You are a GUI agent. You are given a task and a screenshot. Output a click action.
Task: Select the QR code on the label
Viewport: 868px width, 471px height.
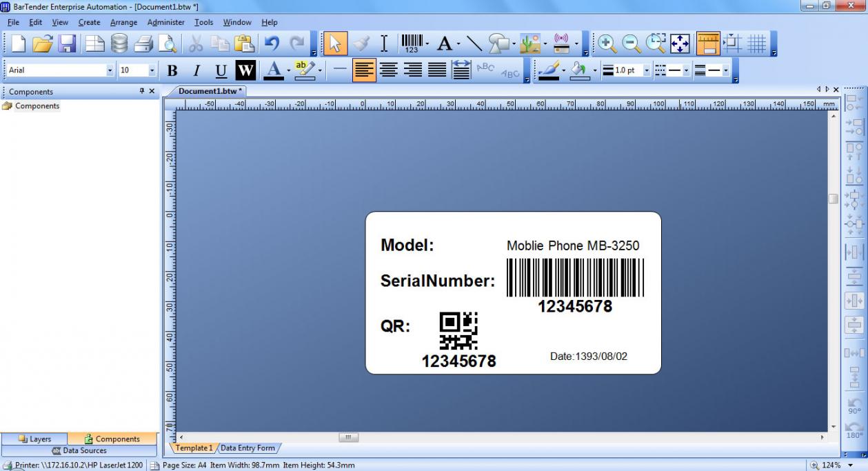(458, 331)
